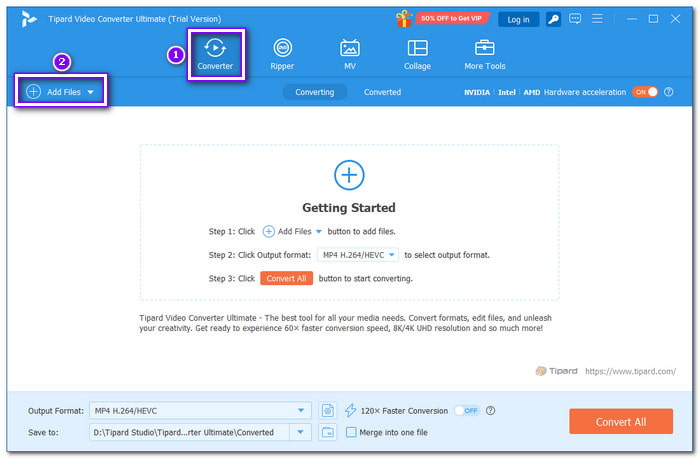Image resolution: width=700 pixels, height=459 pixels.
Task: Click the Log in button
Action: [x=518, y=20]
